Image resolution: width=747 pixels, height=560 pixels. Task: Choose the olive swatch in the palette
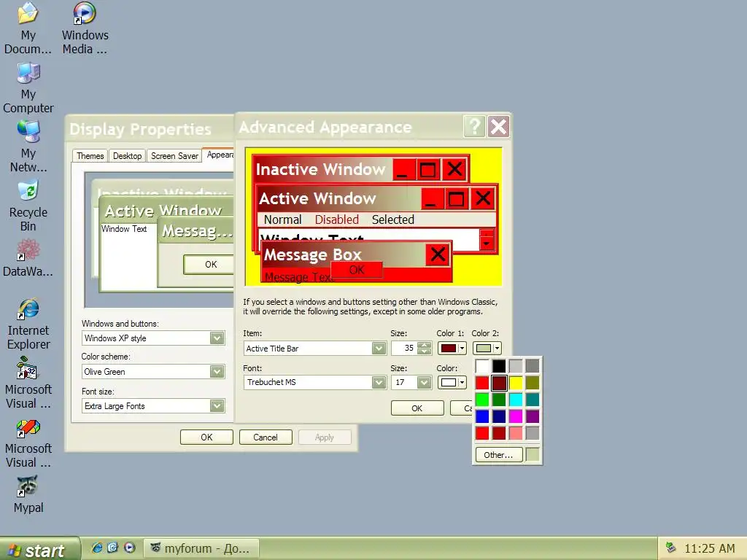click(532, 383)
